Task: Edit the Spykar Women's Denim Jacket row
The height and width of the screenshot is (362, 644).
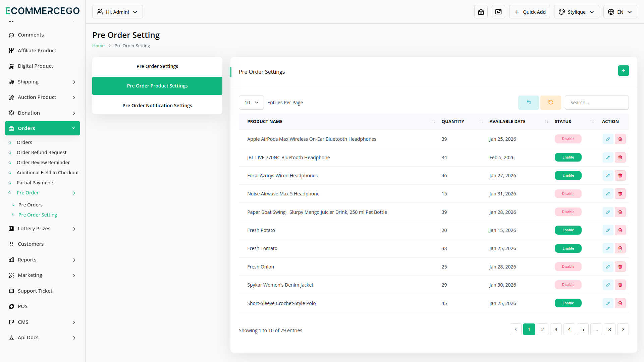Action: click(x=608, y=285)
